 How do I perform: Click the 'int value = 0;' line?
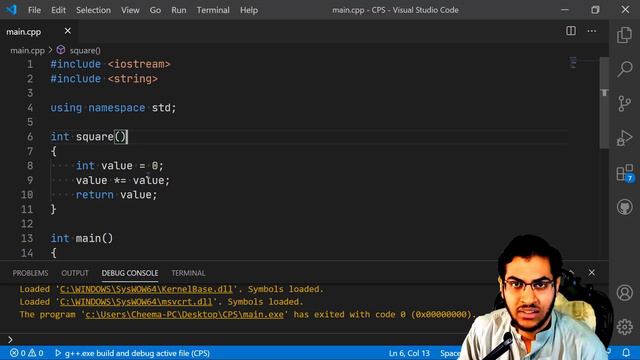point(120,166)
